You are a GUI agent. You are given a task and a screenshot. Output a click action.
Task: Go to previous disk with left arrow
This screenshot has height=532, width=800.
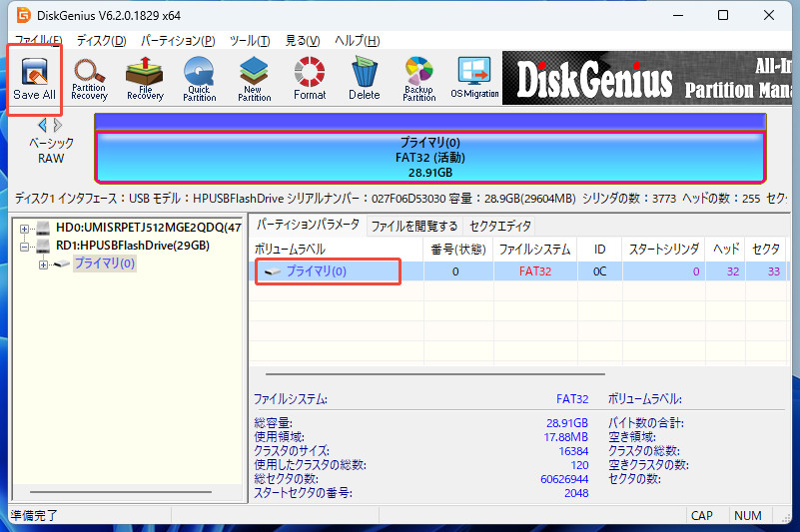coord(42,125)
